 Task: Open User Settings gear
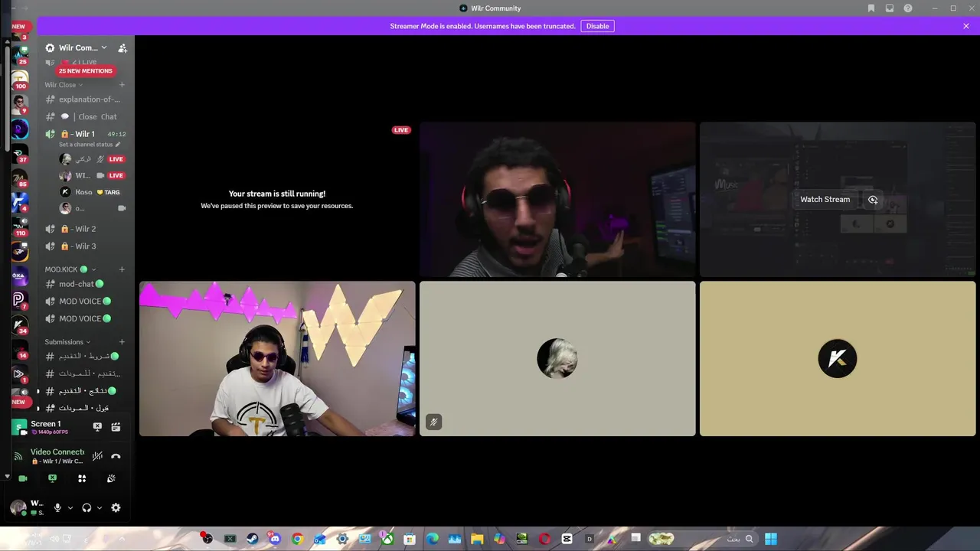coord(116,507)
